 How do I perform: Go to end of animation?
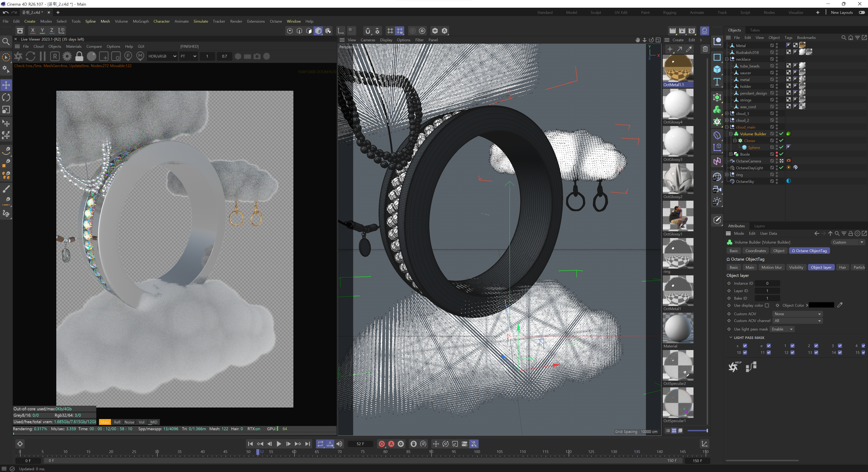[x=307, y=444]
